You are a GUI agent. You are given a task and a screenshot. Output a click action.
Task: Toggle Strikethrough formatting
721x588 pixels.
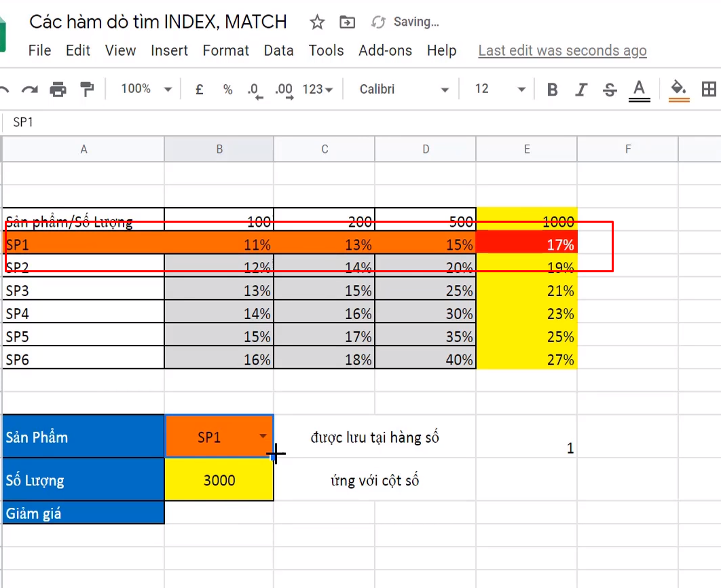(610, 89)
